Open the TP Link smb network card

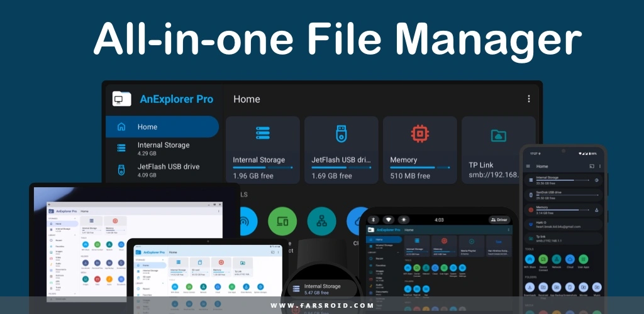(x=498, y=150)
